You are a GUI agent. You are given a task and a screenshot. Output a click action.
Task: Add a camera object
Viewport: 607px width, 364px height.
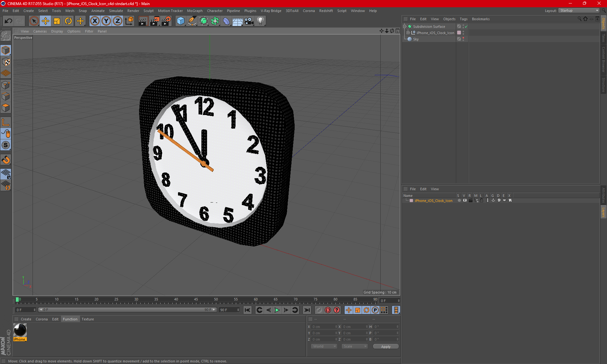point(249,21)
